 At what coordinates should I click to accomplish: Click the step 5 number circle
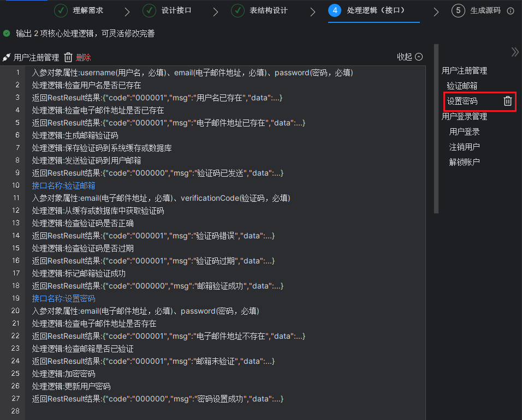(x=458, y=11)
